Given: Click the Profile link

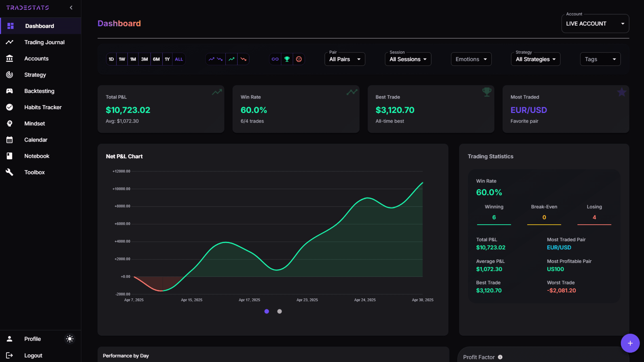Looking at the screenshot, I should (32, 339).
